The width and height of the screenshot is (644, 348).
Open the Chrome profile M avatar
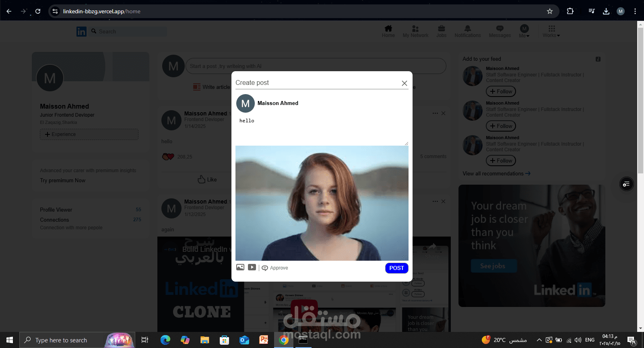pyautogui.click(x=621, y=11)
